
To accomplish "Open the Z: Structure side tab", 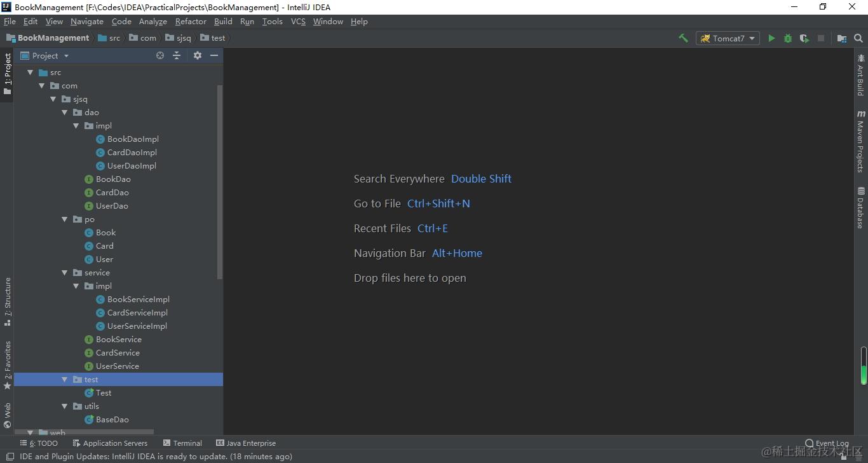I will (x=8, y=301).
